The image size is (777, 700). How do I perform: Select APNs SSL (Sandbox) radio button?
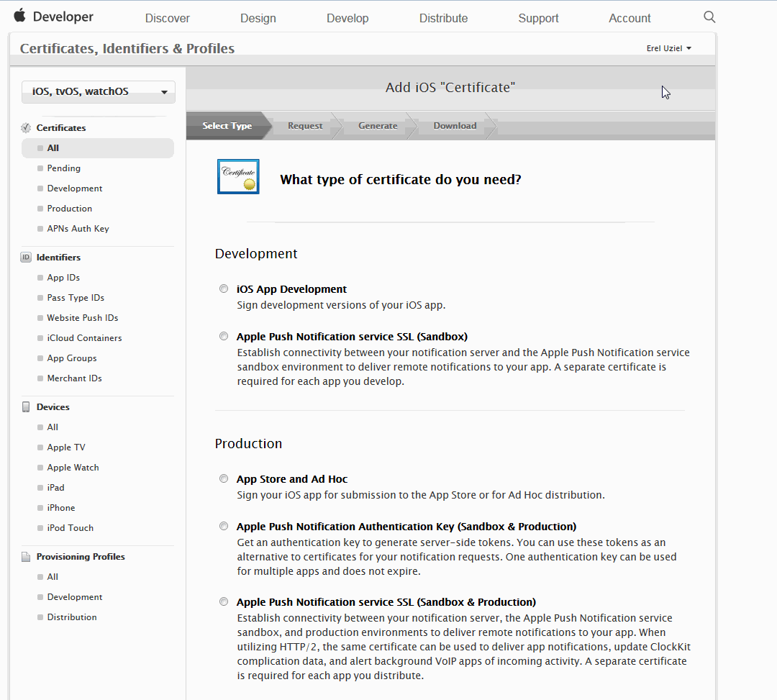tap(224, 337)
